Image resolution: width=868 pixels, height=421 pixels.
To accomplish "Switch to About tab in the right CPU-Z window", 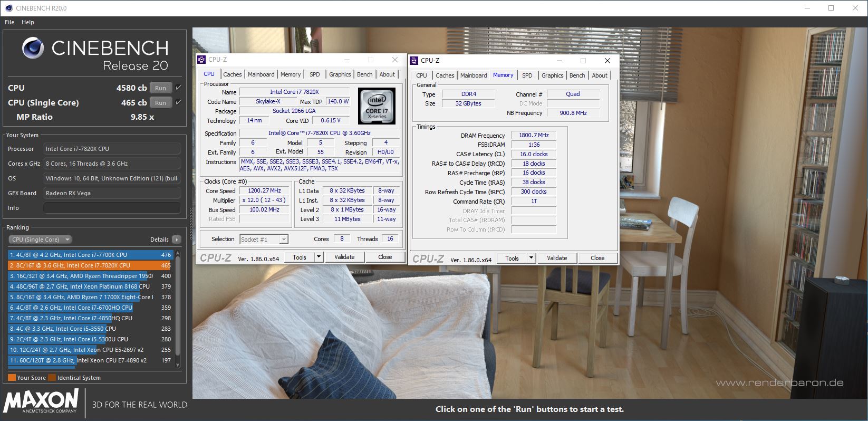I will [600, 75].
